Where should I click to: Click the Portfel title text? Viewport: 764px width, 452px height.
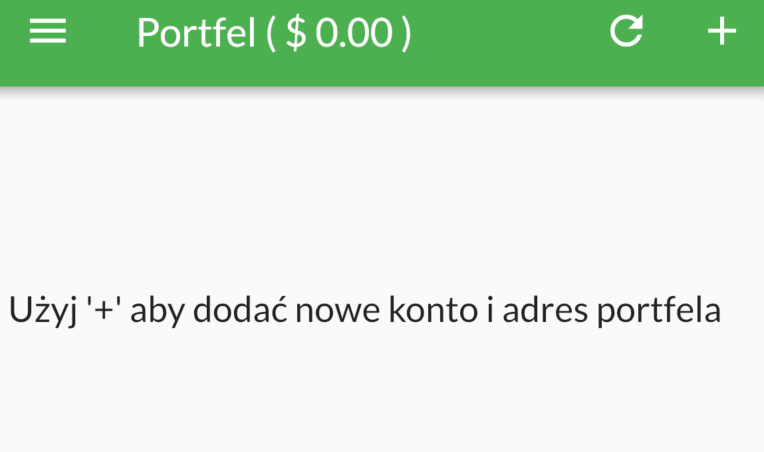click(x=195, y=33)
